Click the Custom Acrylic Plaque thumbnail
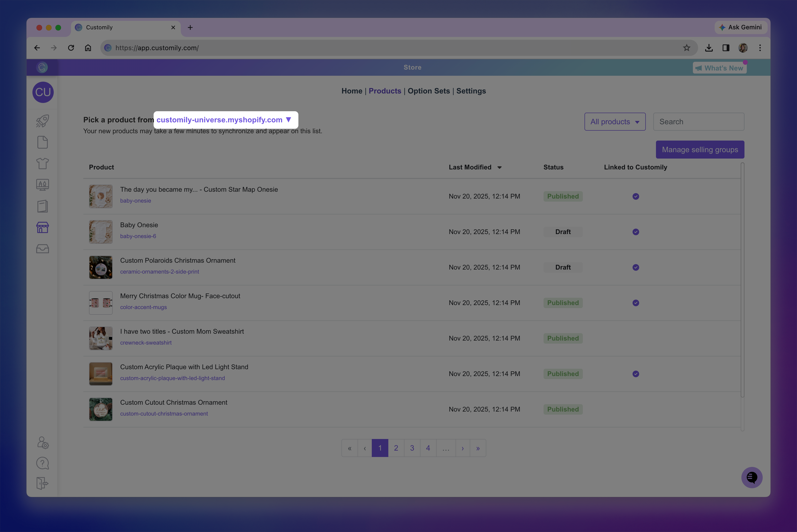The height and width of the screenshot is (532, 797). coord(101,374)
